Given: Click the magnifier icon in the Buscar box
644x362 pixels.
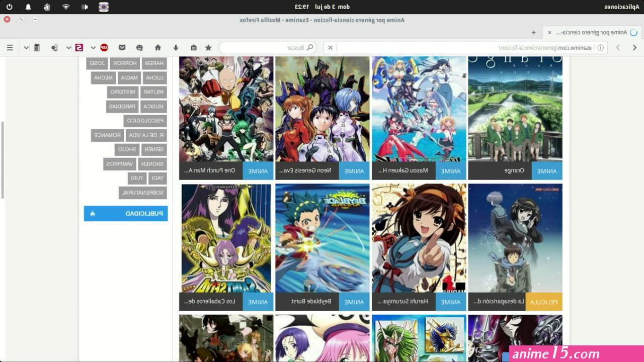Looking at the screenshot, I should tap(310, 48).
